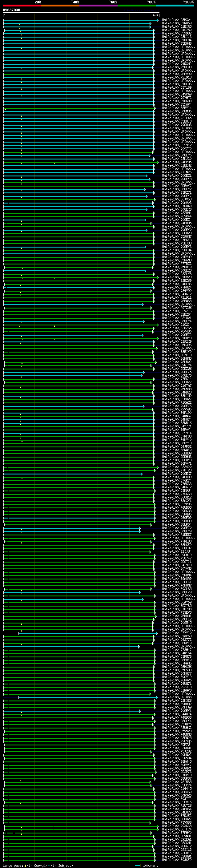Select the UniRef100_A1DEE7 label
The height and width of the screenshot is (868, 197).
(x=176, y=535)
